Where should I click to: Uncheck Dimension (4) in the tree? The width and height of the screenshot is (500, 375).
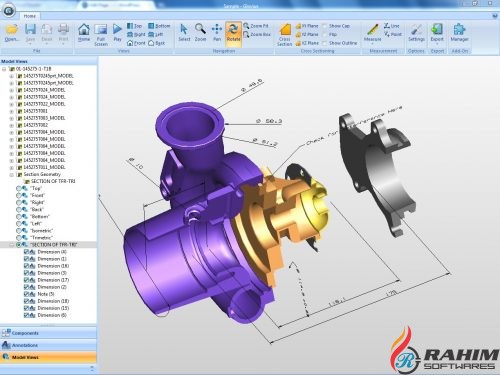[26, 252]
